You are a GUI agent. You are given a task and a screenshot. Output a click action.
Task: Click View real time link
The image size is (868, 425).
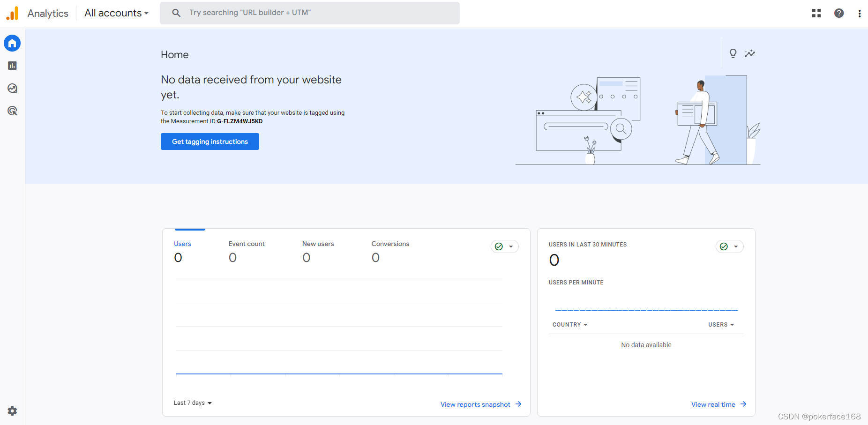(719, 404)
